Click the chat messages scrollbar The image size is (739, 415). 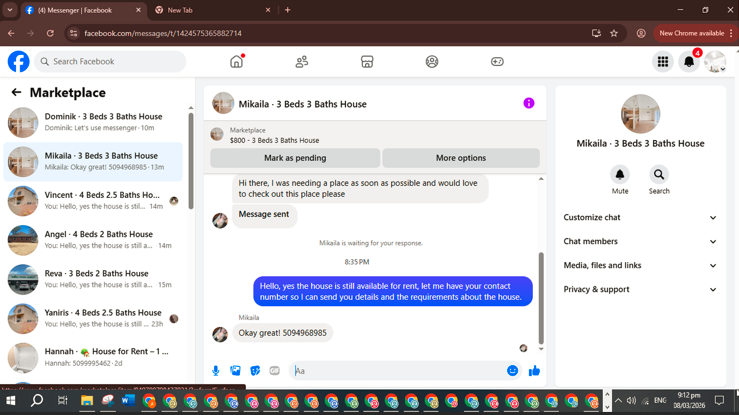[541, 298]
